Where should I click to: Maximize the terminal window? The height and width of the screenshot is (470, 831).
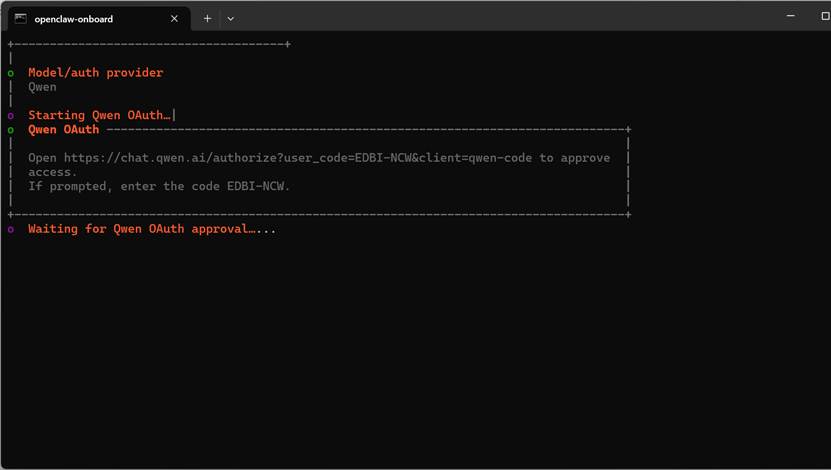click(825, 16)
